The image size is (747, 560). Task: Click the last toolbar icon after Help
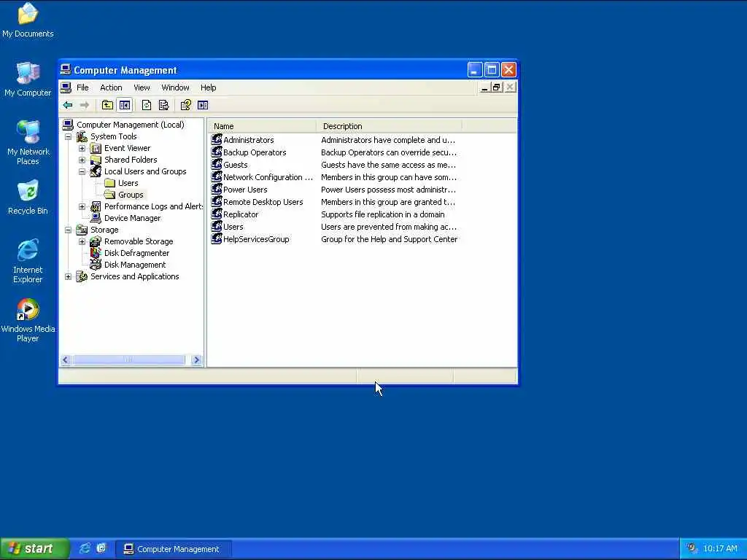click(x=203, y=105)
